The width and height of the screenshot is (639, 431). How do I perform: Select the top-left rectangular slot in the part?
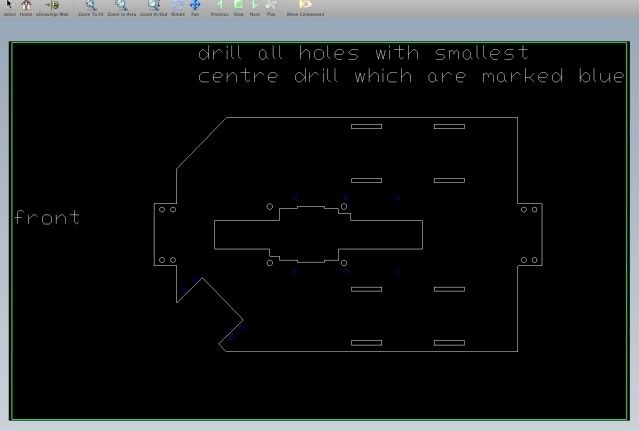pos(366,127)
